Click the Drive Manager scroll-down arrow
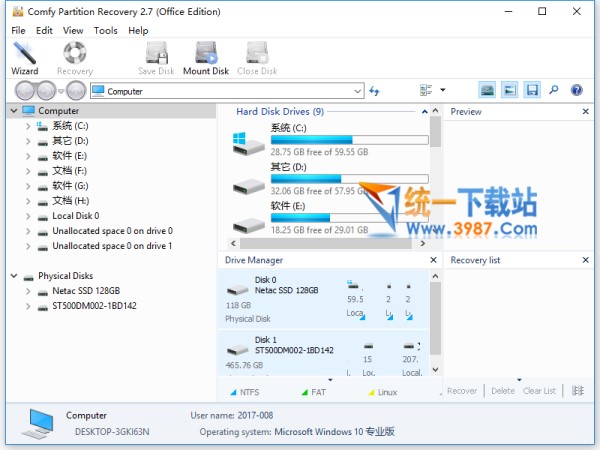 point(435,369)
